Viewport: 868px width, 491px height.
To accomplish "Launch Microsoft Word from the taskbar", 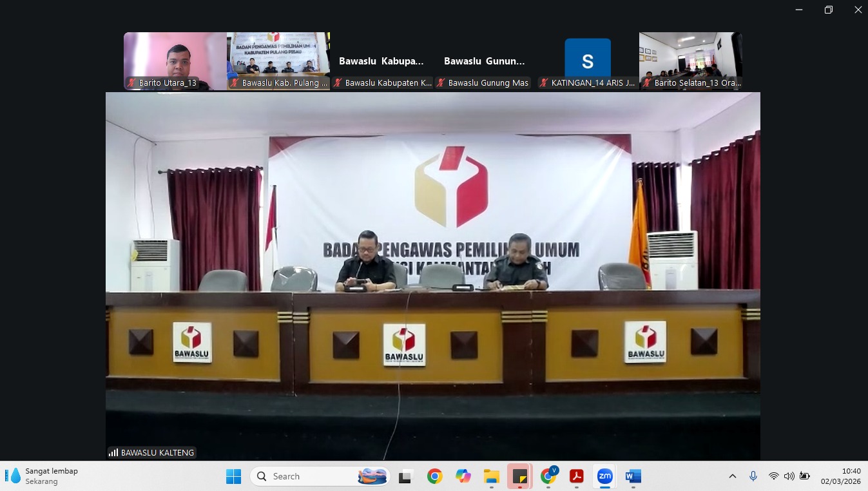I will point(633,477).
